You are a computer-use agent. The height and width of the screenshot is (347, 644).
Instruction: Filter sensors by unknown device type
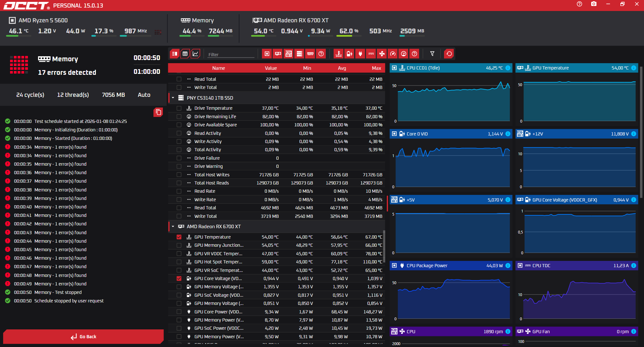click(321, 54)
